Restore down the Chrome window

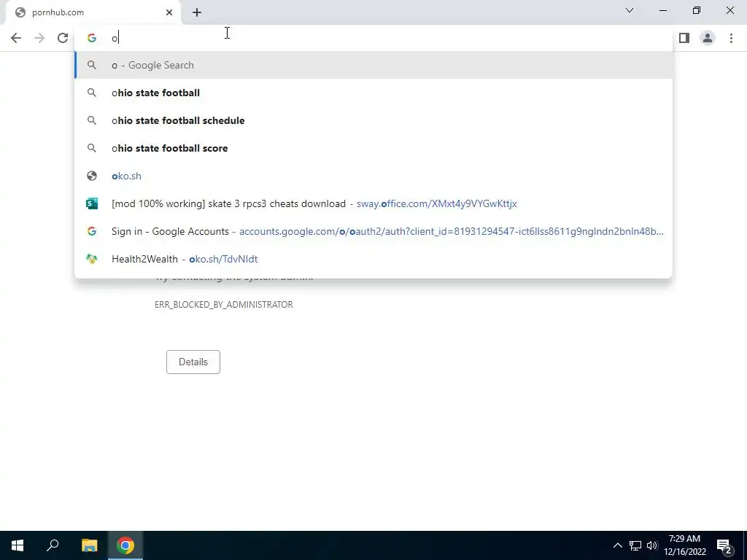697,10
